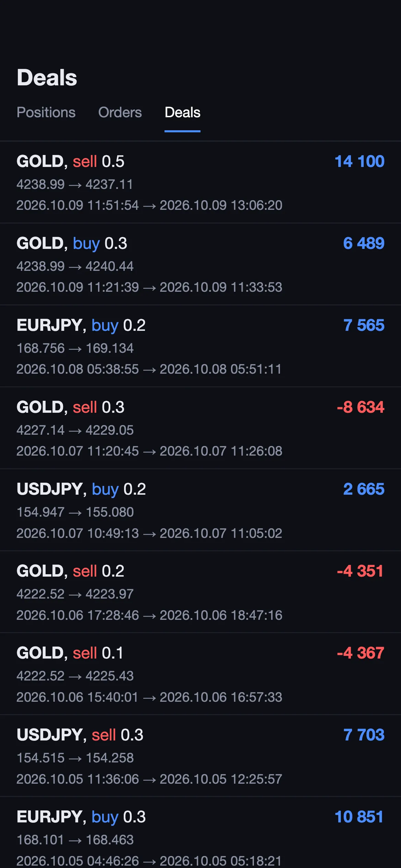Tap the 6 489 profit value
The width and height of the screenshot is (401, 868).
pos(364,243)
